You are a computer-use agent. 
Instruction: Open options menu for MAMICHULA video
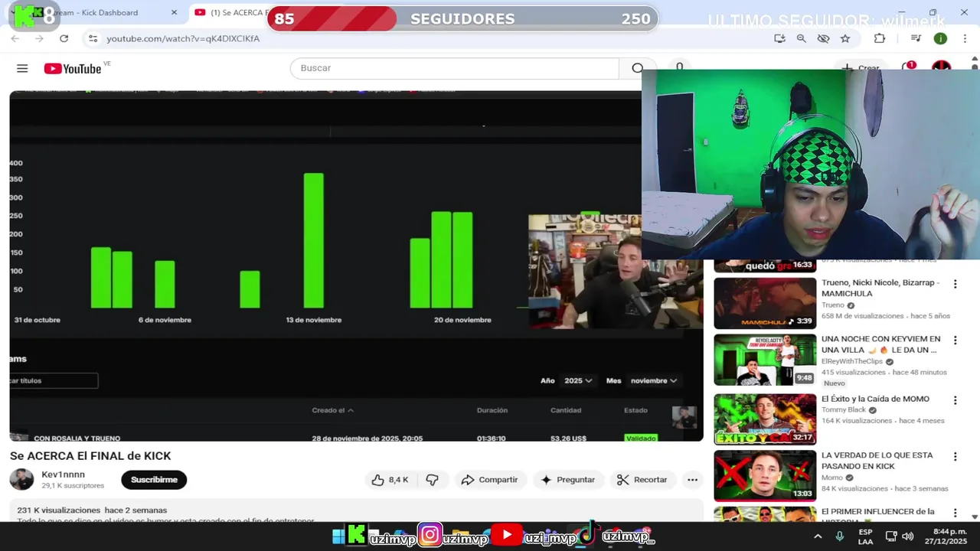pyautogui.click(x=955, y=284)
